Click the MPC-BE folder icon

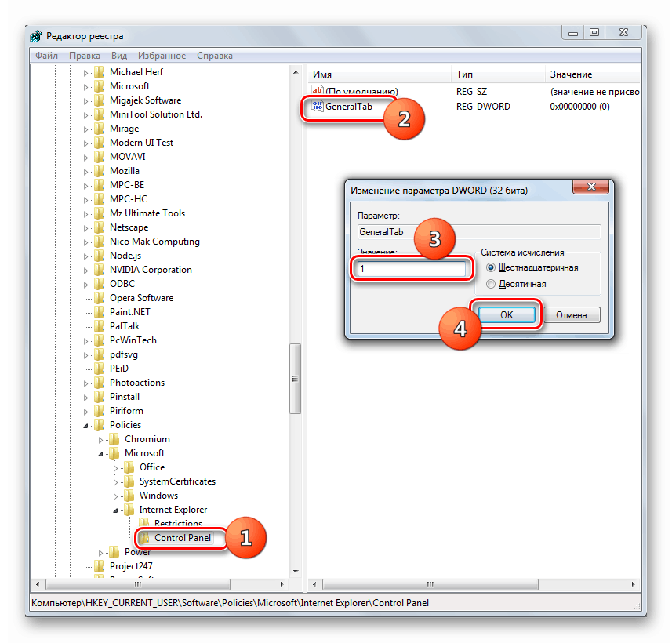(100, 185)
